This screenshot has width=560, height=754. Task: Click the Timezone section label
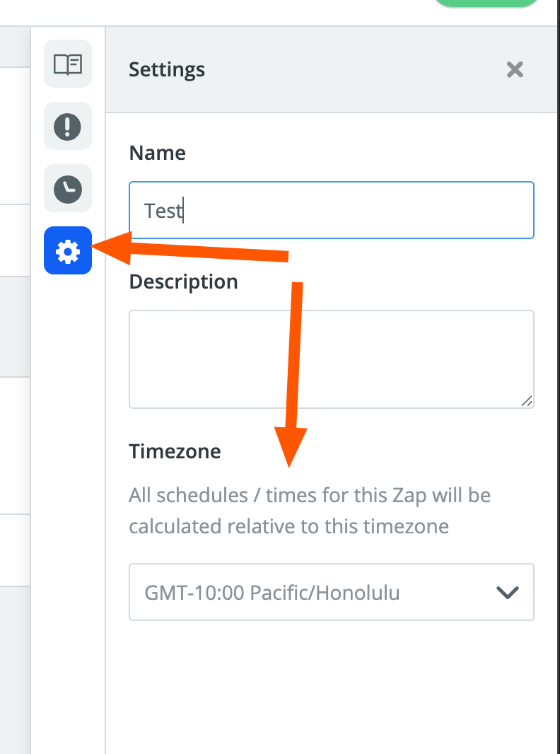(175, 451)
